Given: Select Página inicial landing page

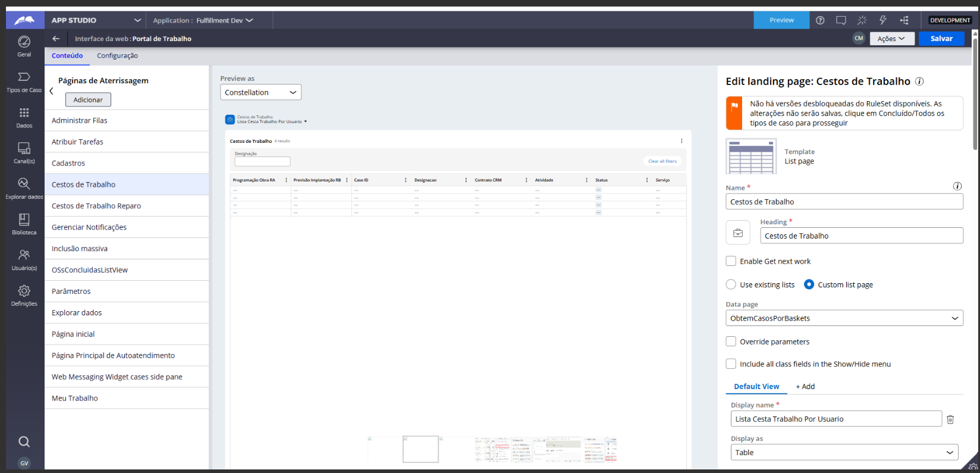Looking at the screenshot, I should coord(127,334).
